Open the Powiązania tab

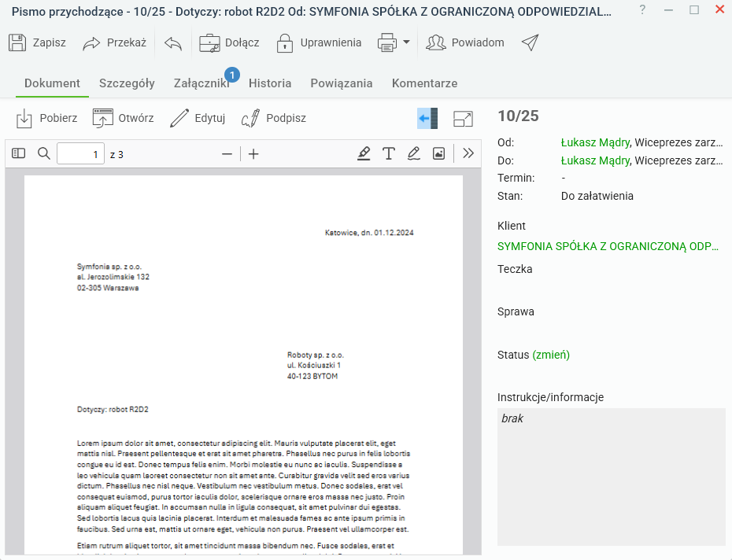point(342,83)
